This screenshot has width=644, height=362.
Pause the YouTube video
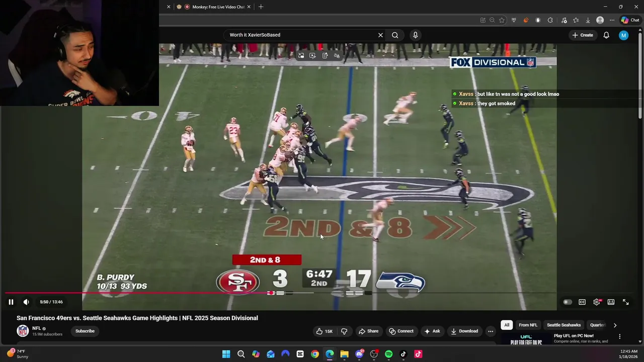11,302
